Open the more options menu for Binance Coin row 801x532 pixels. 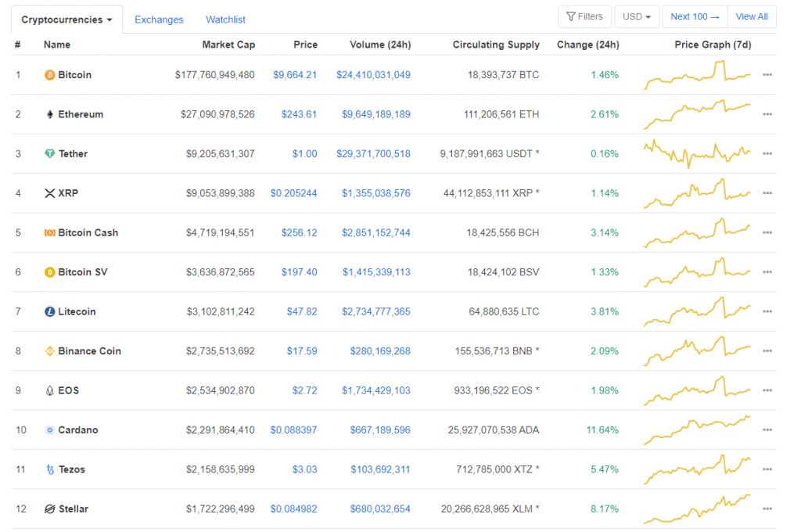point(767,351)
